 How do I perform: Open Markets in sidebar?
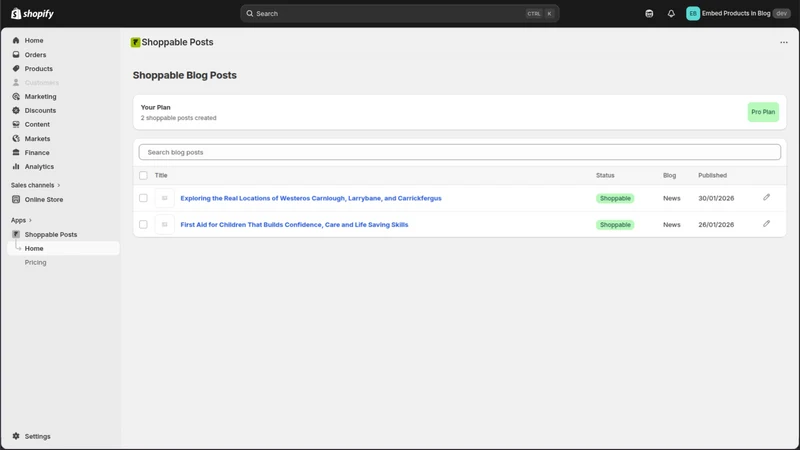pyautogui.click(x=37, y=138)
